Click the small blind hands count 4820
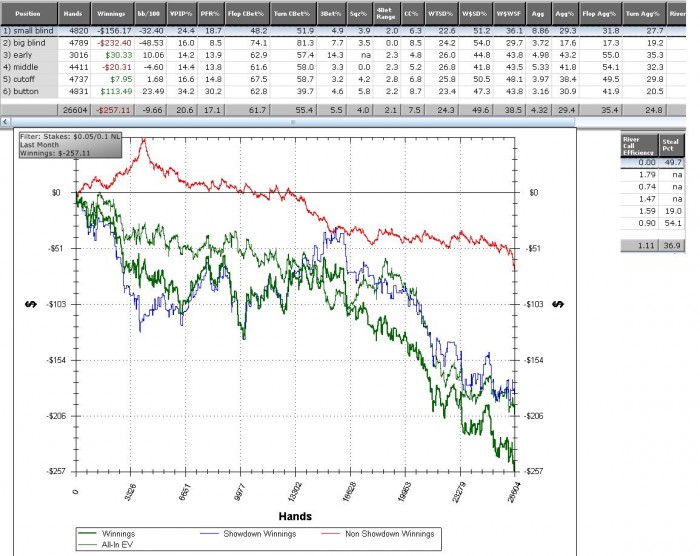The height and width of the screenshot is (556, 700). [79, 31]
